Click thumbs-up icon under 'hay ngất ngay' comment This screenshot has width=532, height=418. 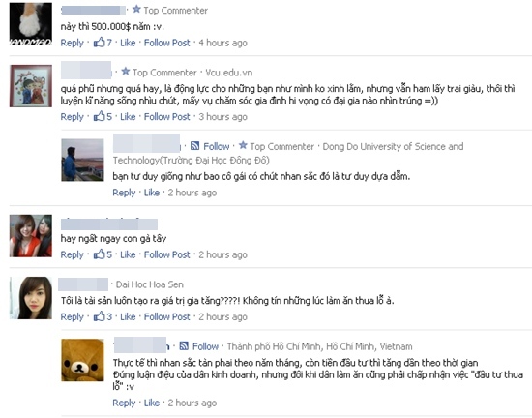click(x=99, y=254)
